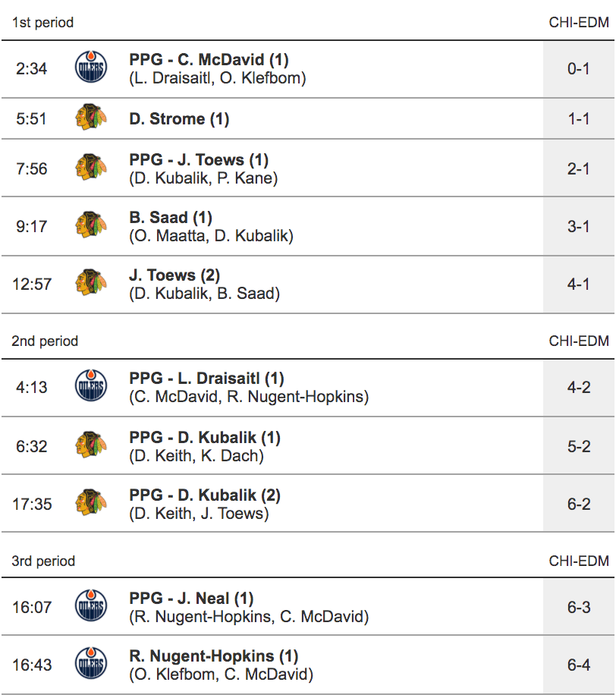Screen dimensions: 616x698
Task: Click Blackhawks logo at the 17:35 goal
Action: coord(91,504)
